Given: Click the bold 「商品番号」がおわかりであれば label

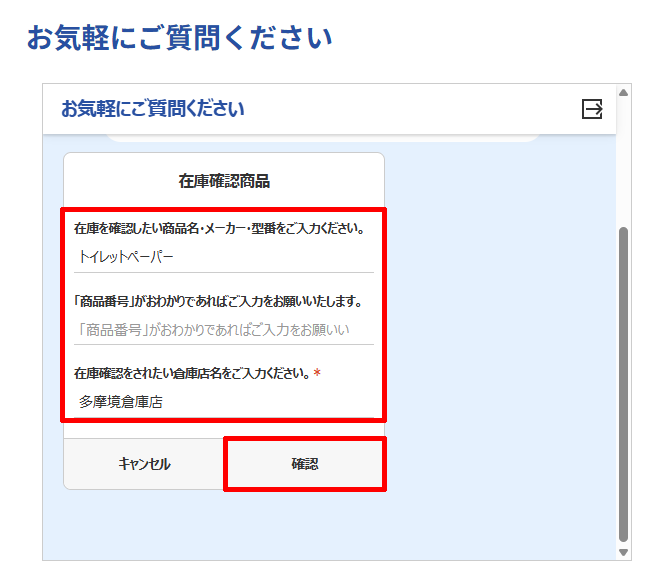Looking at the screenshot, I should (x=218, y=301).
